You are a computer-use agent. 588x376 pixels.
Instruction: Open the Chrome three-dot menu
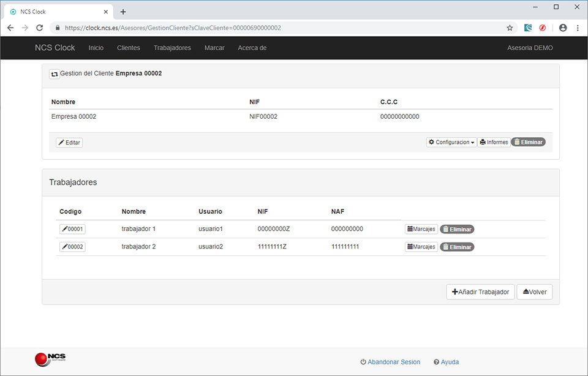click(578, 28)
